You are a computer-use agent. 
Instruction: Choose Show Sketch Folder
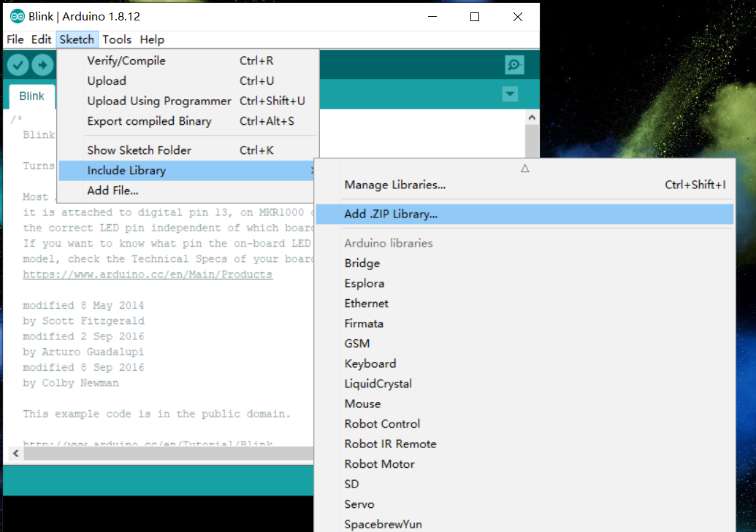tap(188, 150)
